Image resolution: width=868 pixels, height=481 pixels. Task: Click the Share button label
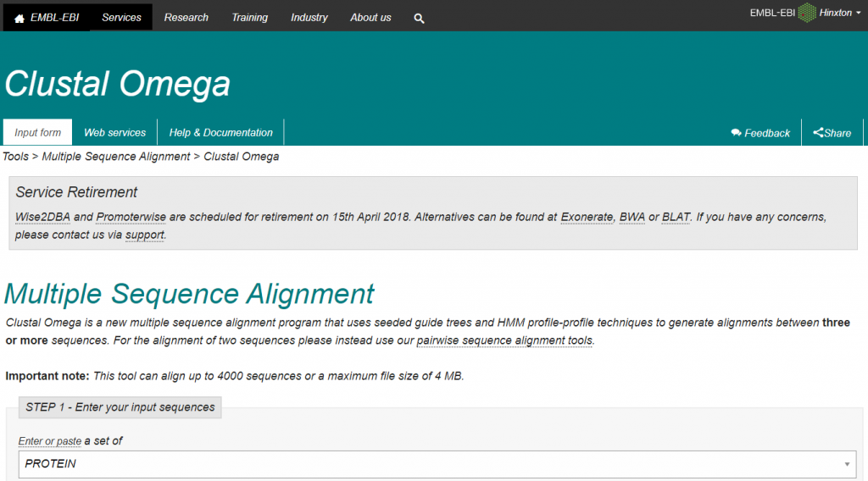pyautogui.click(x=837, y=133)
